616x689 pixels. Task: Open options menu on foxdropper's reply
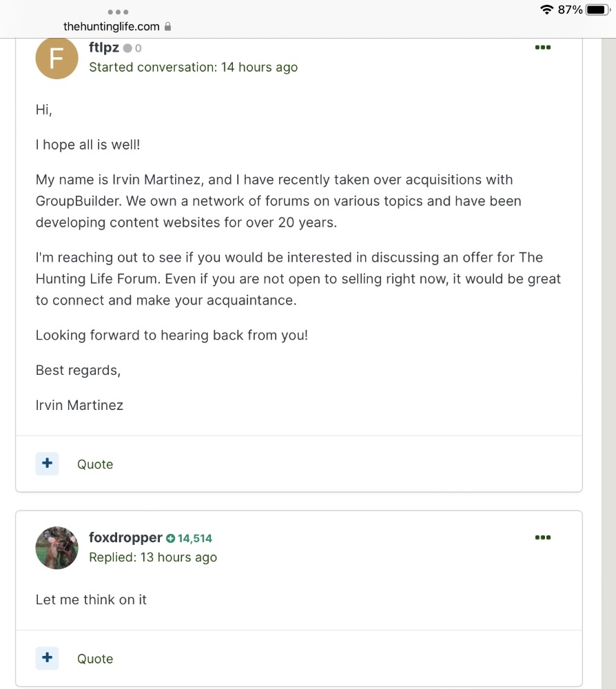pos(543,537)
